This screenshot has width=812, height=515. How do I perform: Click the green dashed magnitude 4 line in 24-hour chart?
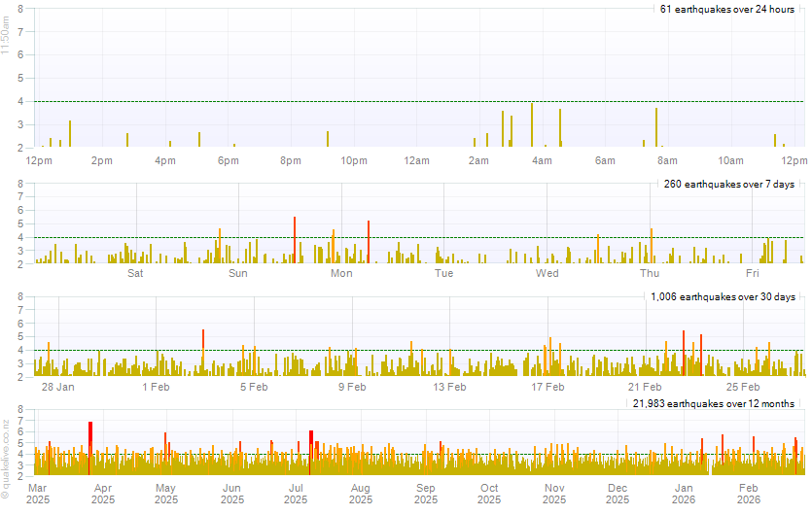(x=292, y=101)
